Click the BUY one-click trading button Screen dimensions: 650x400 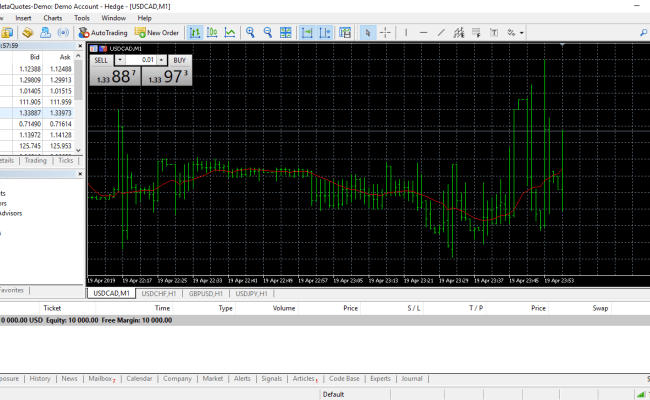pos(179,61)
